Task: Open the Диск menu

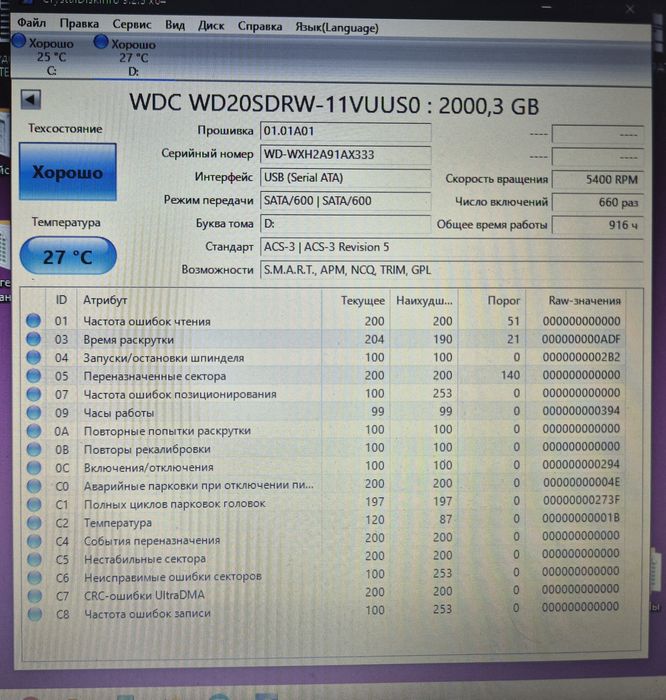Action: (x=211, y=25)
